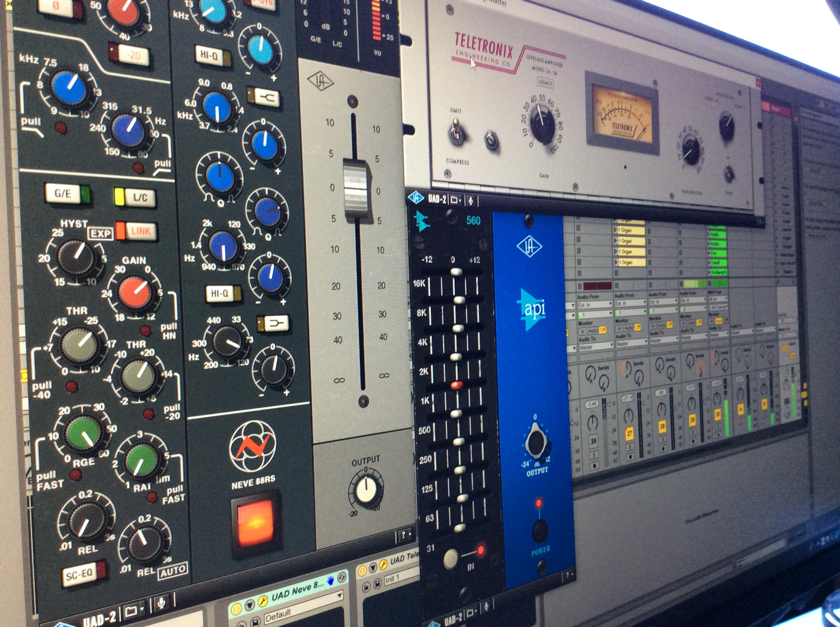Click the folder icon left of Init 1
Screen dimensions: 840x627
tap(367, 587)
